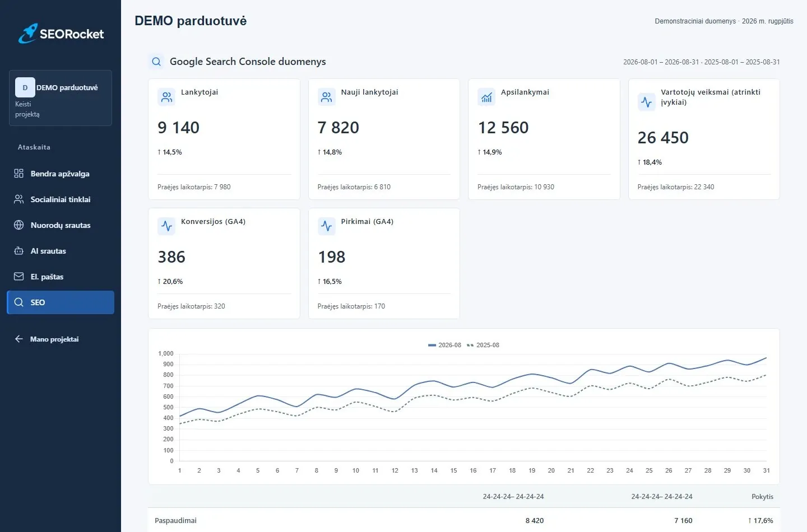Click the 20,6% change indicator

click(170, 282)
